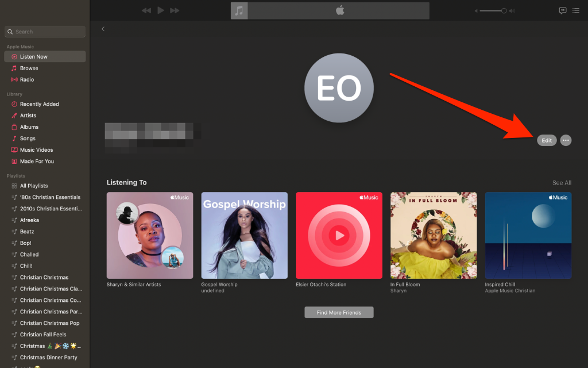
Task: Focus the Search field
Action: [45, 32]
